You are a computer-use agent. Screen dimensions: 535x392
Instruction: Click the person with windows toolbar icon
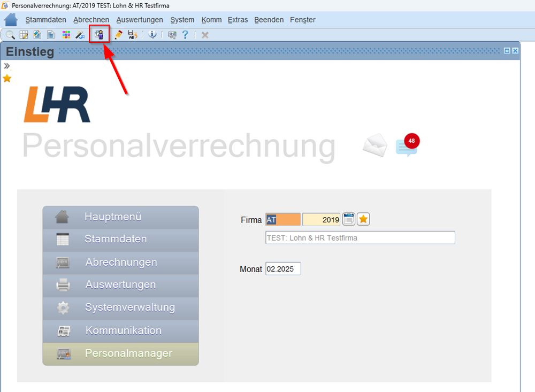[x=99, y=34]
